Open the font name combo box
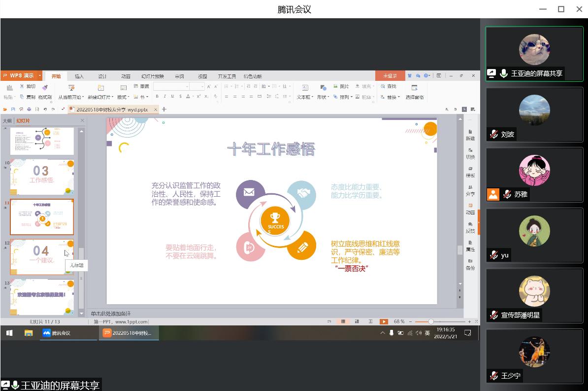The height and width of the screenshot is (391, 588). click(170, 87)
